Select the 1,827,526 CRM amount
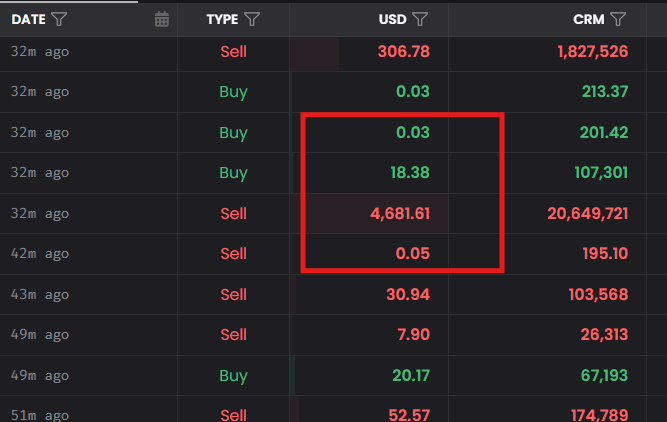667x422 pixels. pyautogui.click(x=593, y=51)
